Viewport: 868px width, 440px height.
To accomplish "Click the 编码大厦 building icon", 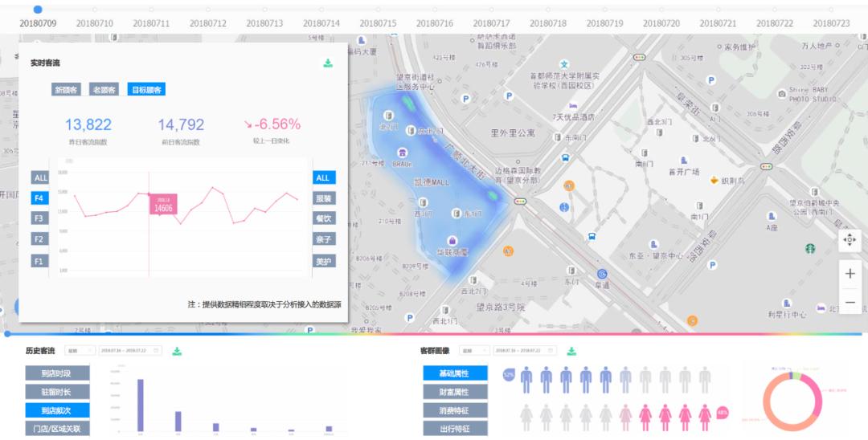I will coord(362,40).
